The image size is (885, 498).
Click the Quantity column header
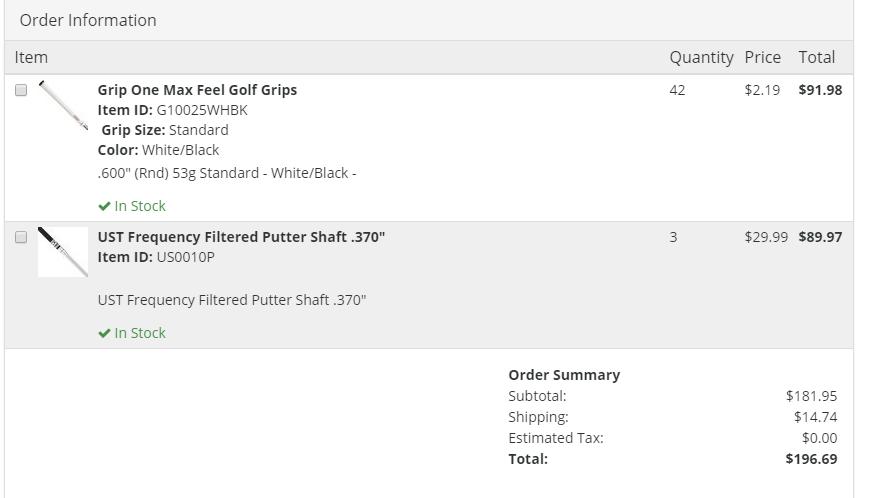click(701, 57)
